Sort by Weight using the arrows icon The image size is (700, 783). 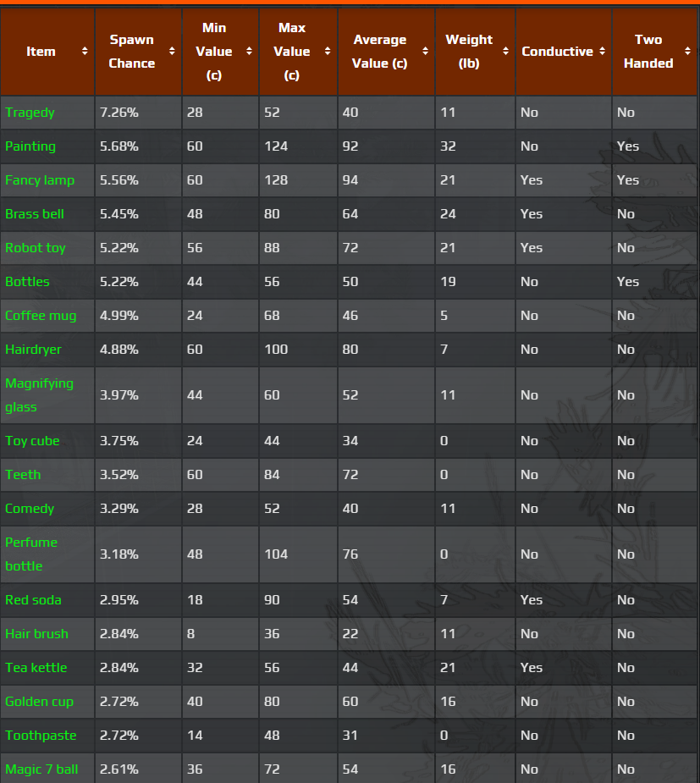click(x=505, y=52)
